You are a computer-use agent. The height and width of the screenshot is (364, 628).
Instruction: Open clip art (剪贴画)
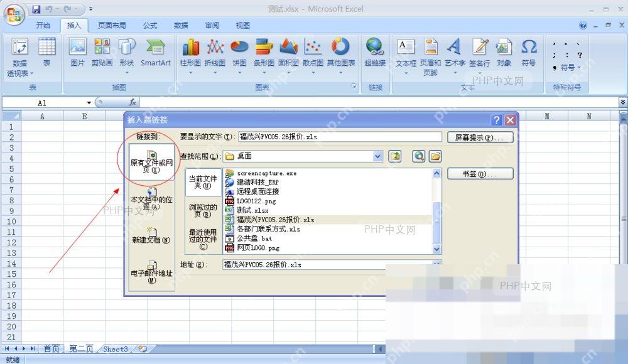tap(102, 52)
